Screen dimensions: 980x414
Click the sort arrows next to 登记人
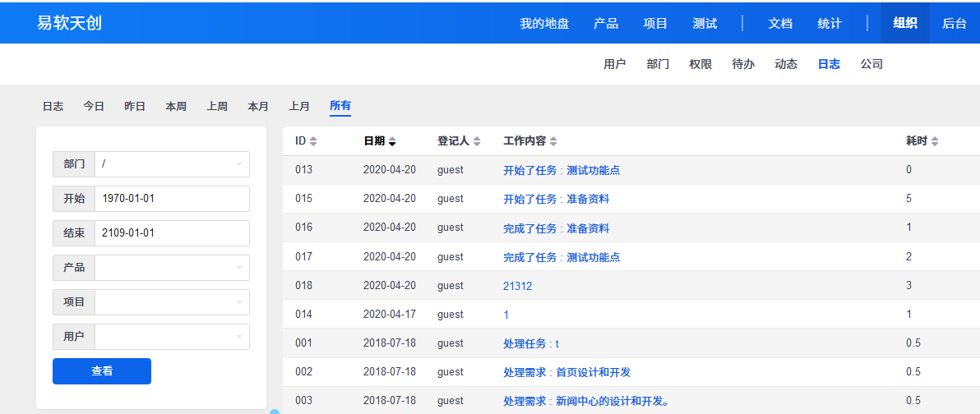(x=477, y=141)
